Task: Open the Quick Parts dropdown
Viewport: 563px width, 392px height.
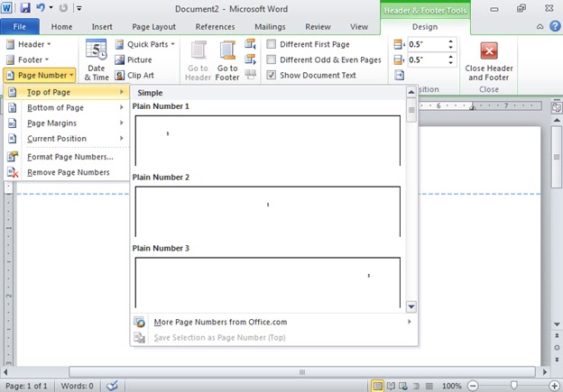Action: tap(145, 44)
